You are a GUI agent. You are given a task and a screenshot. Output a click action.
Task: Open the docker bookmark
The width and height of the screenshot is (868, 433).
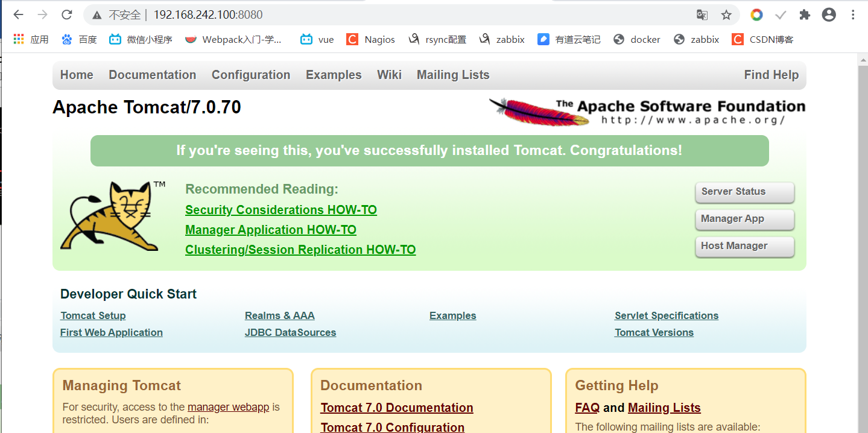pyautogui.click(x=636, y=39)
